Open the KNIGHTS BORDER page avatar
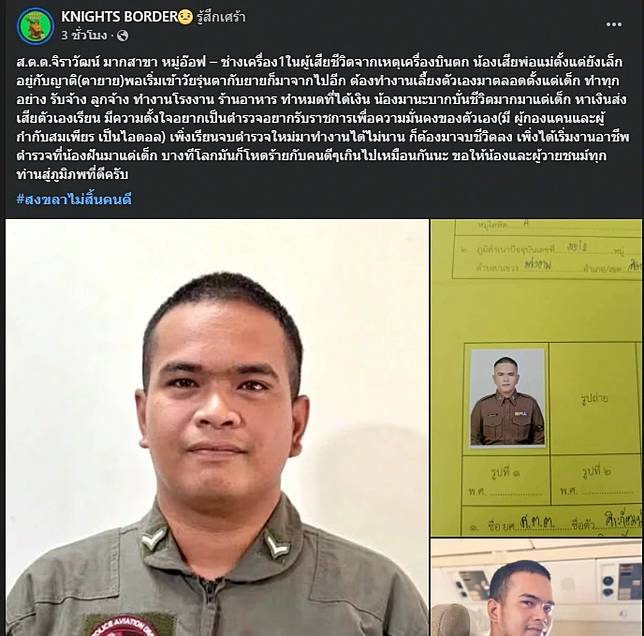 point(35,25)
